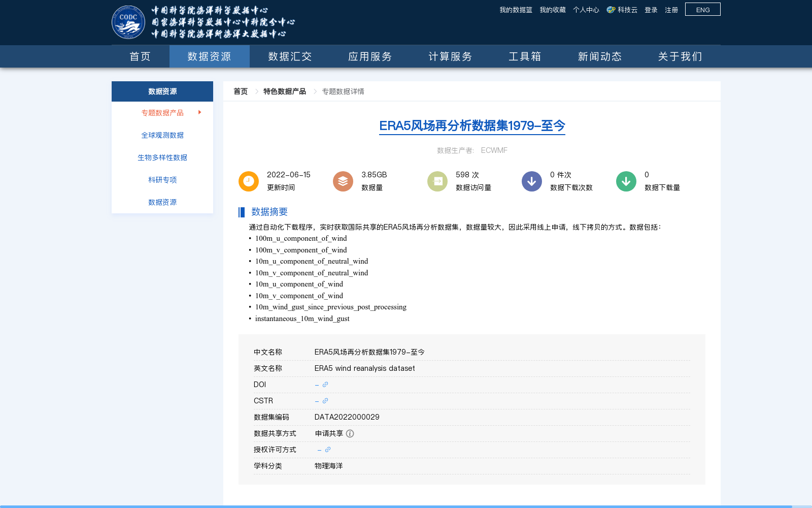This screenshot has width=812, height=508.
Task: Open the 应用服务 navigation tab
Action: [x=370, y=56]
